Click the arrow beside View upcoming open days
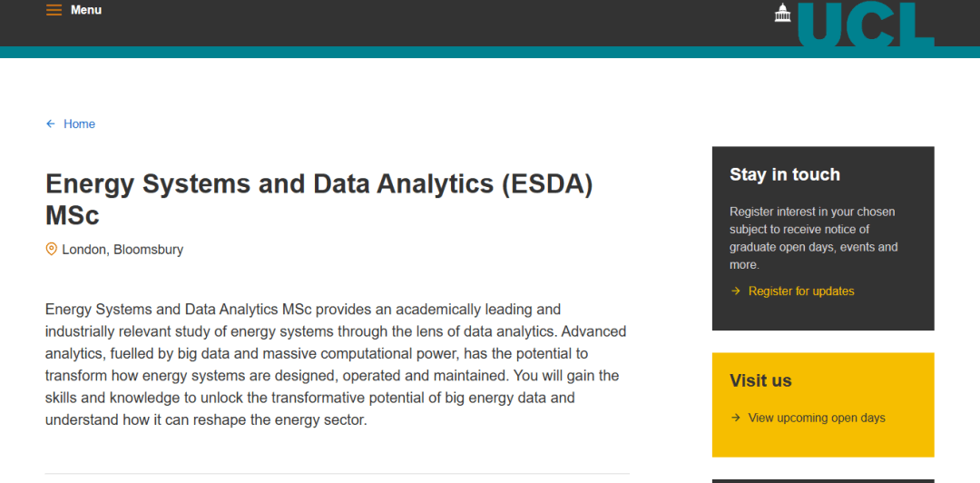 click(735, 418)
